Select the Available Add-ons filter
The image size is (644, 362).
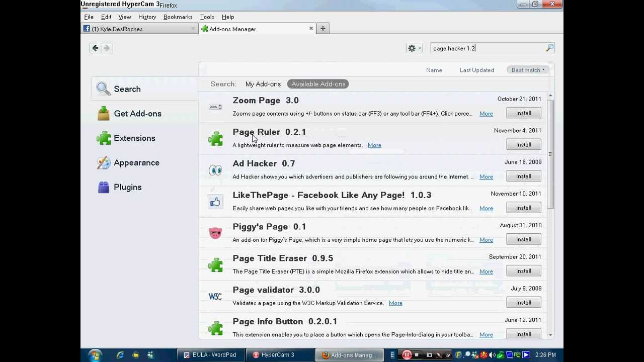tap(318, 84)
